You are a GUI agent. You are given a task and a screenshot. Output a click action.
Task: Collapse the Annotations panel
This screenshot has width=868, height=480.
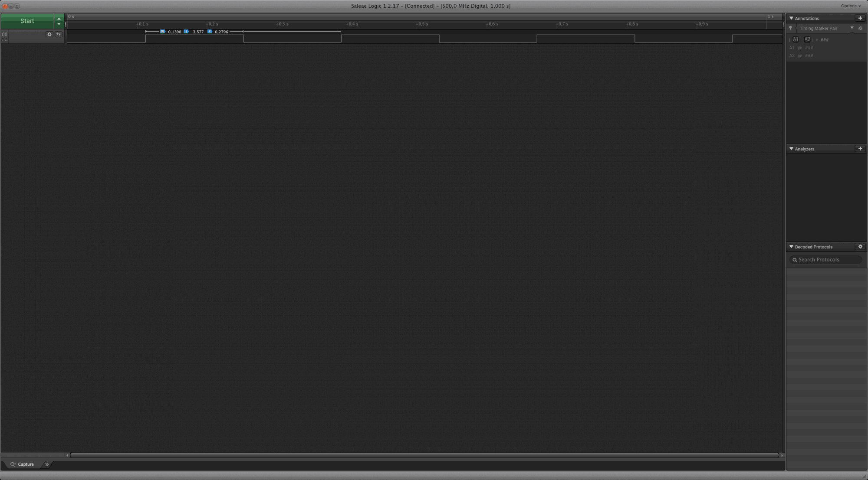[791, 18]
